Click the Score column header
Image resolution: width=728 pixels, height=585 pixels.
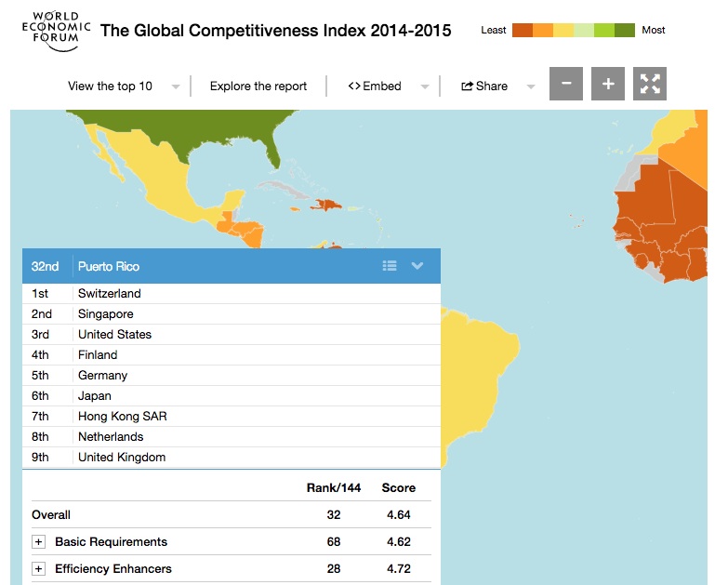pos(398,487)
